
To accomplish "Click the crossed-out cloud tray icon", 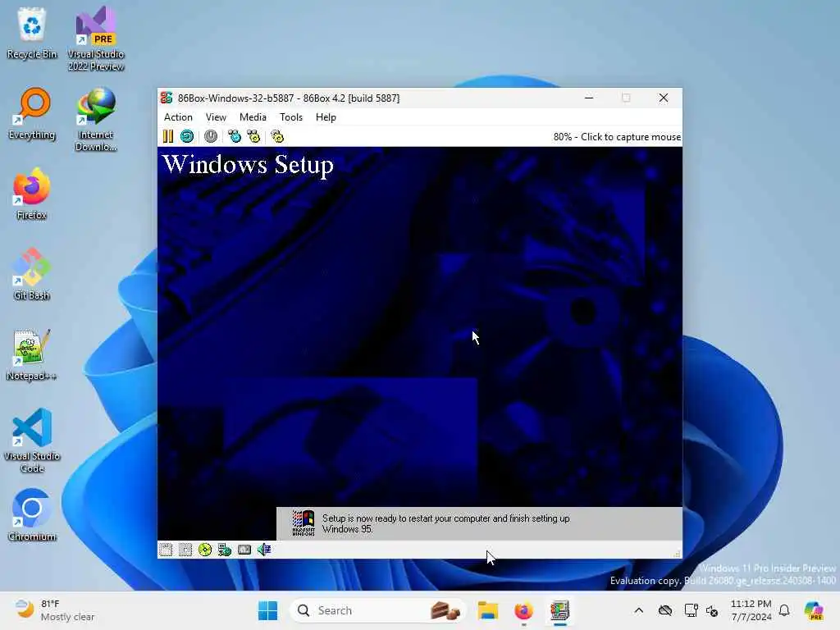I will pyautogui.click(x=664, y=610).
